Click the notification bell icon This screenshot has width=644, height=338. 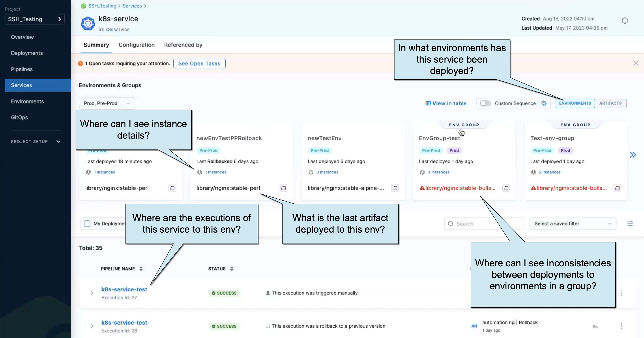(625, 21)
